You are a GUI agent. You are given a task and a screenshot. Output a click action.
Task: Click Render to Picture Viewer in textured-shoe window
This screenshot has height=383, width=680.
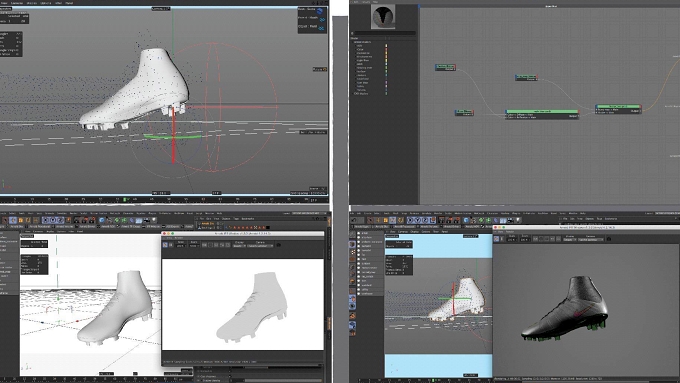(x=449, y=220)
